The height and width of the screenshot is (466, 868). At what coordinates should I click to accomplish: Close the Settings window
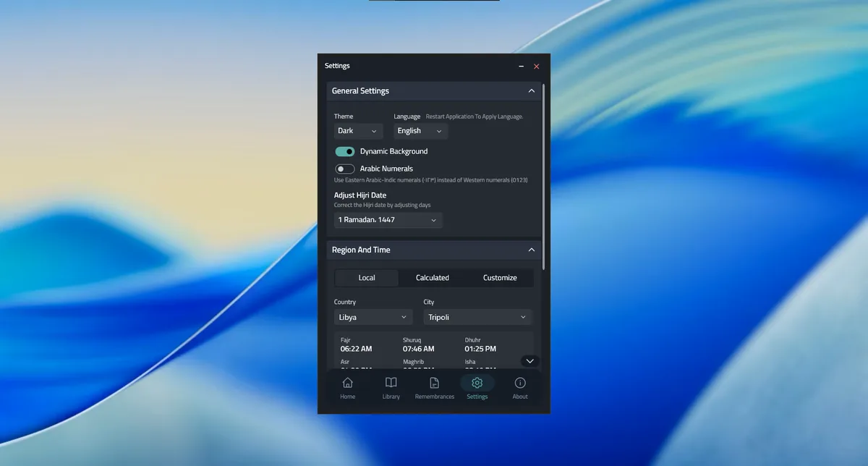point(537,67)
